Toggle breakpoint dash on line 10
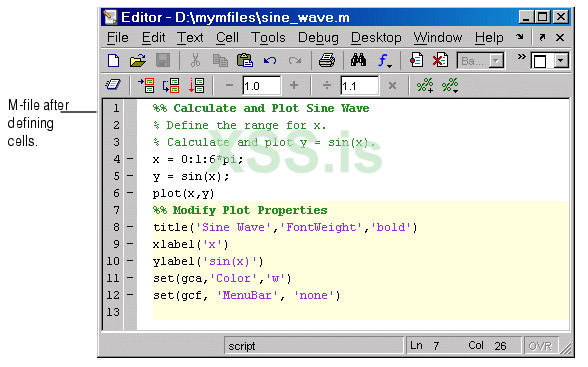This screenshot has height=367, width=588. 130,261
